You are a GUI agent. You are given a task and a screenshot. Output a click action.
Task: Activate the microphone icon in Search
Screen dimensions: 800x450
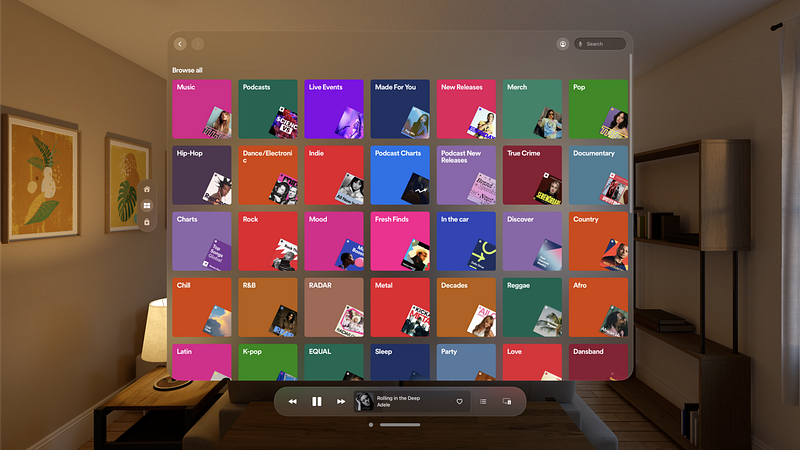pos(581,44)
